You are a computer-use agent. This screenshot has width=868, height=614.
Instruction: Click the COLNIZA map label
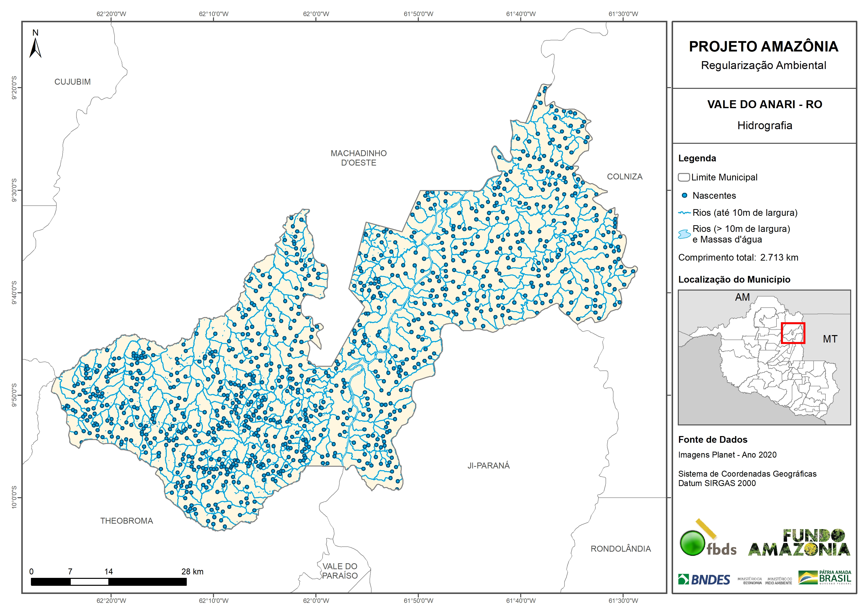pyautogui.click(x=625, y=177)
